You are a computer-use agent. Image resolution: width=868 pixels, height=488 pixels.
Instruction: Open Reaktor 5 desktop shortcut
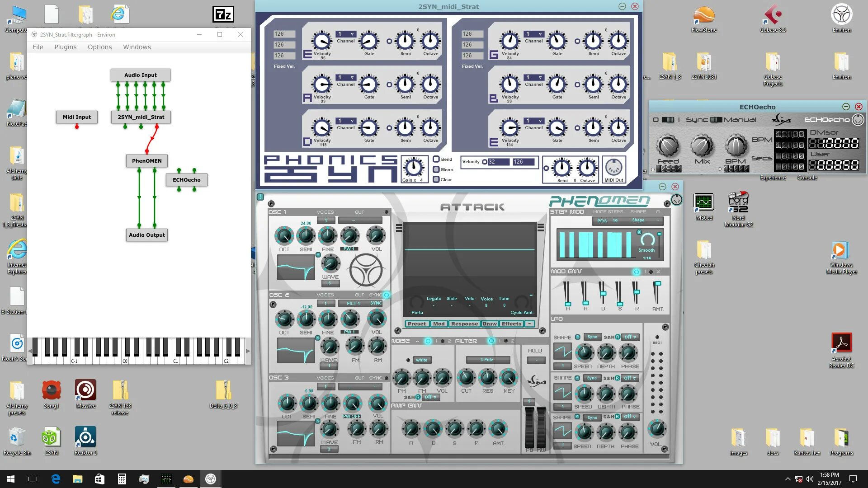point(85,441)
